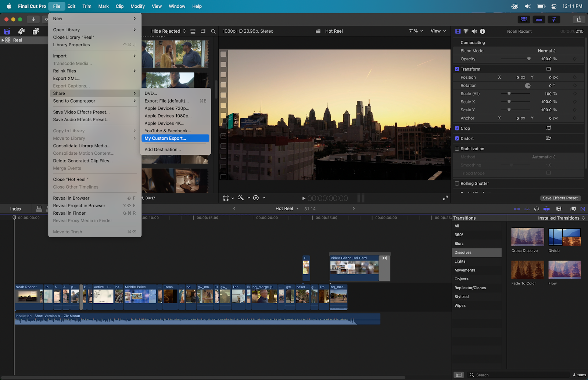Show the Titles and Generators sidebar icon
The image size is (588, 380).
tap(36, 31)
